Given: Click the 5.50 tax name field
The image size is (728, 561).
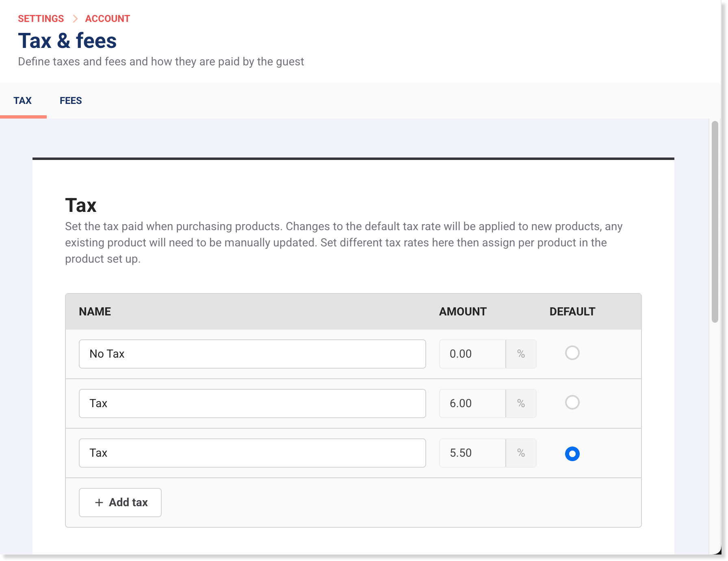Looking at the screenshot, I should coord(252,453).
